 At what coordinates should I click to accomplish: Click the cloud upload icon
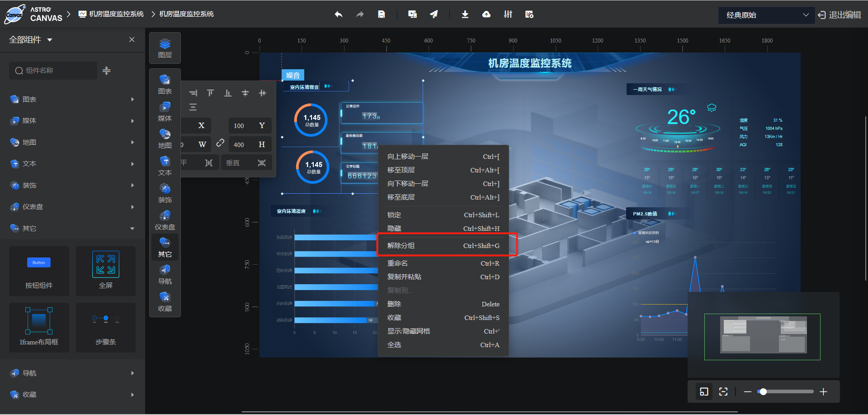point(486,14)
